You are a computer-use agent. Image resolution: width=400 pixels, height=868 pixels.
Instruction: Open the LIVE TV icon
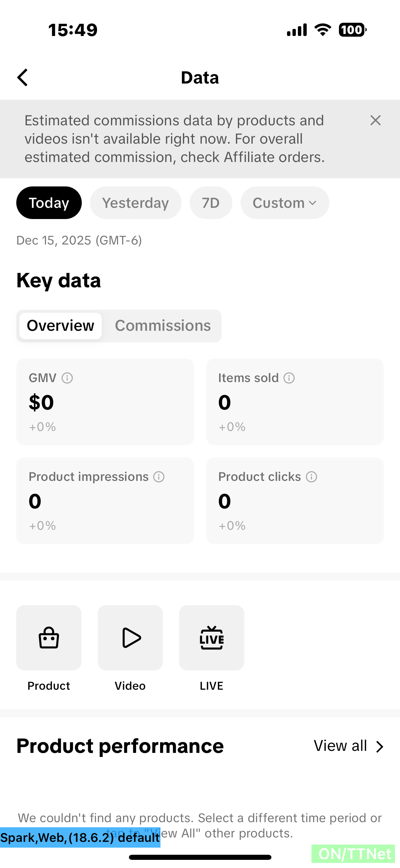coord(212,637)
